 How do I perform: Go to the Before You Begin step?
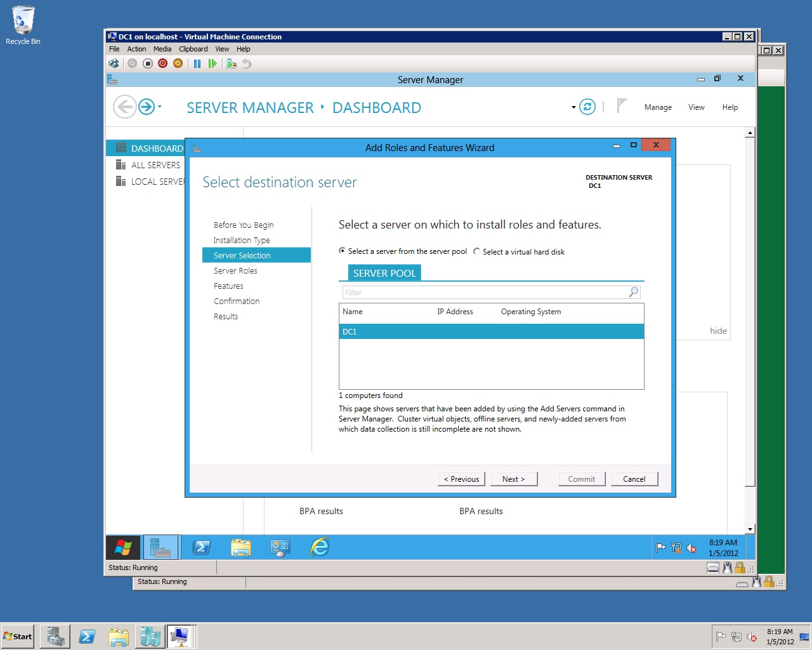[x=244, y=225]
